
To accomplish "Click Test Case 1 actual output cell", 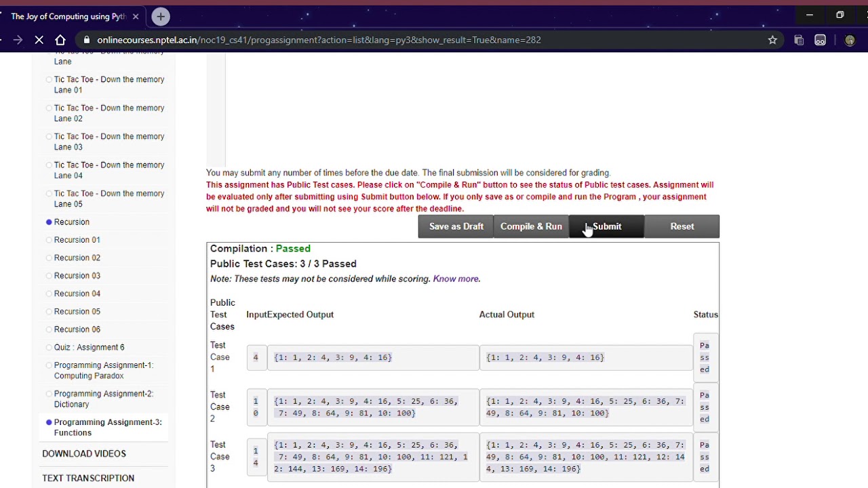I will pyautogui.click(x=586, y=357).
